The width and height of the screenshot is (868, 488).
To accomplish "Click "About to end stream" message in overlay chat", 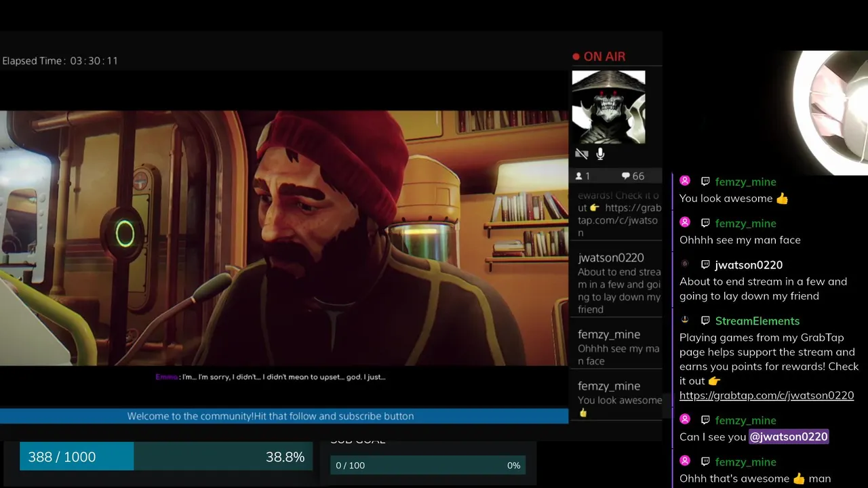I will click(x=763, y=289).
